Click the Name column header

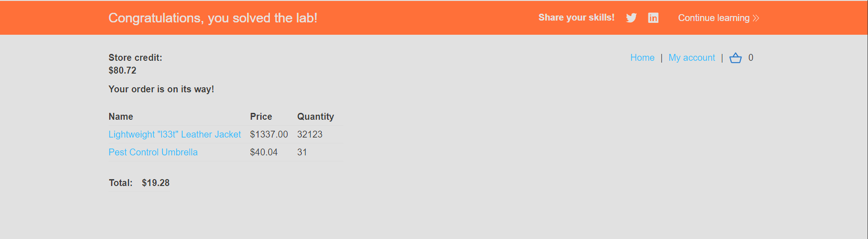tap(121, 117)
